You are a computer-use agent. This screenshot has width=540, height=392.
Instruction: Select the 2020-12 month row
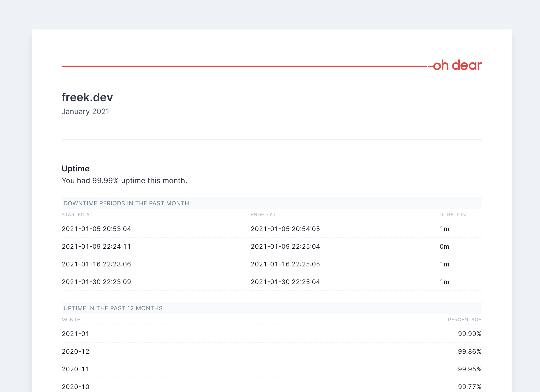[272, 352]
